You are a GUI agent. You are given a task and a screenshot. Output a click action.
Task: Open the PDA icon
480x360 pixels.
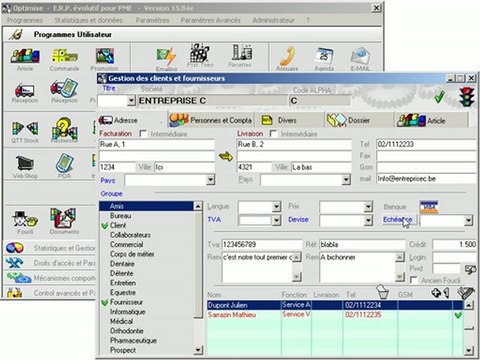pyautogui.click(x=64, y=164)
